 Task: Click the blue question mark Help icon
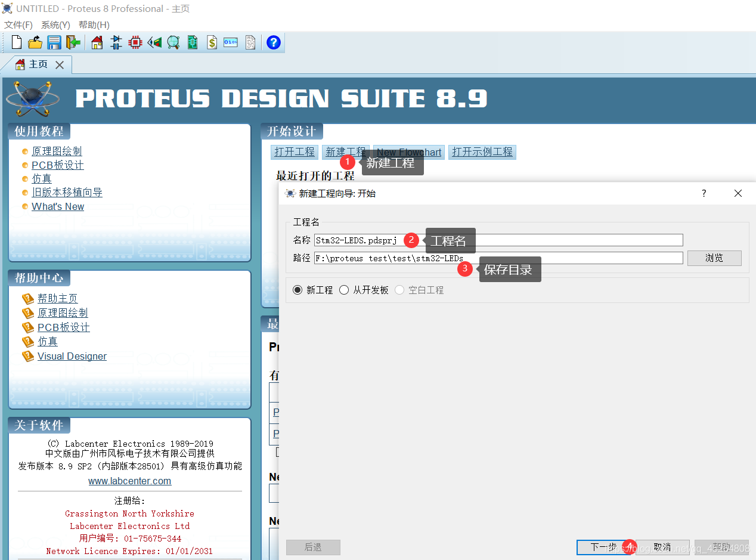pos(273,42)
